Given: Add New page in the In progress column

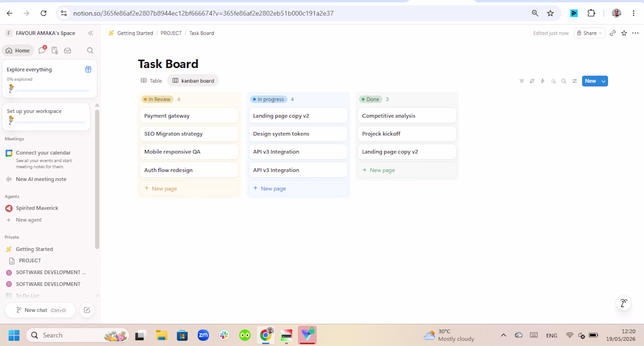Looking at the screenshot, I should point(298,189).
